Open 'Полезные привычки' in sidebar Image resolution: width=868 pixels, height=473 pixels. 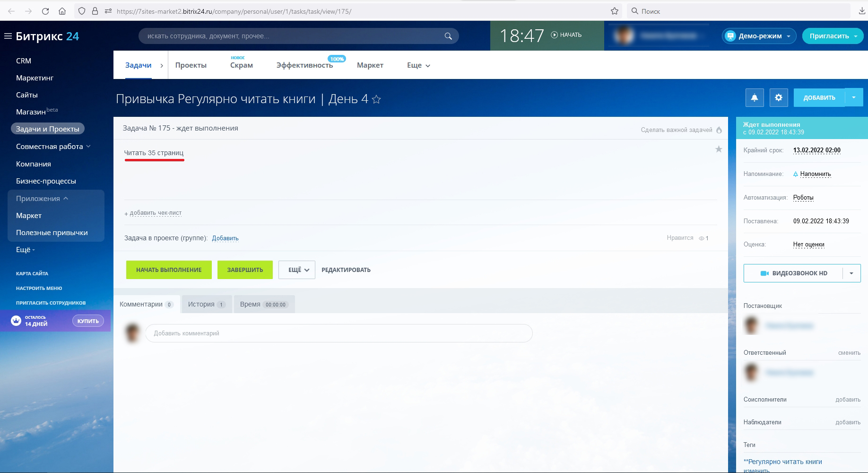coord(52,233)
